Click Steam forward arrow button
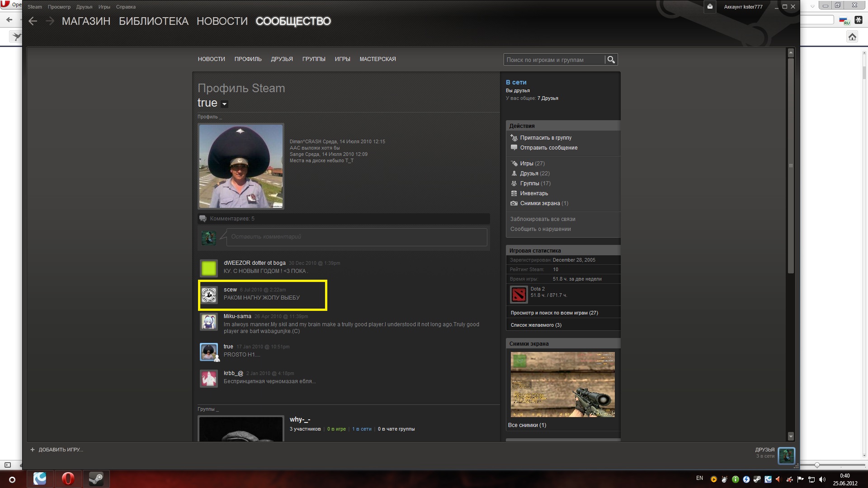The height and width of the screenshot is (488, 868). pos(50,21)
